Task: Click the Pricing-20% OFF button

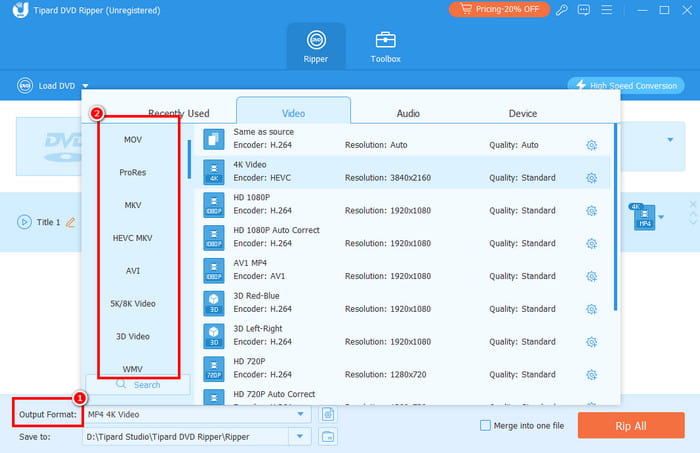Action: pos(500,10)
